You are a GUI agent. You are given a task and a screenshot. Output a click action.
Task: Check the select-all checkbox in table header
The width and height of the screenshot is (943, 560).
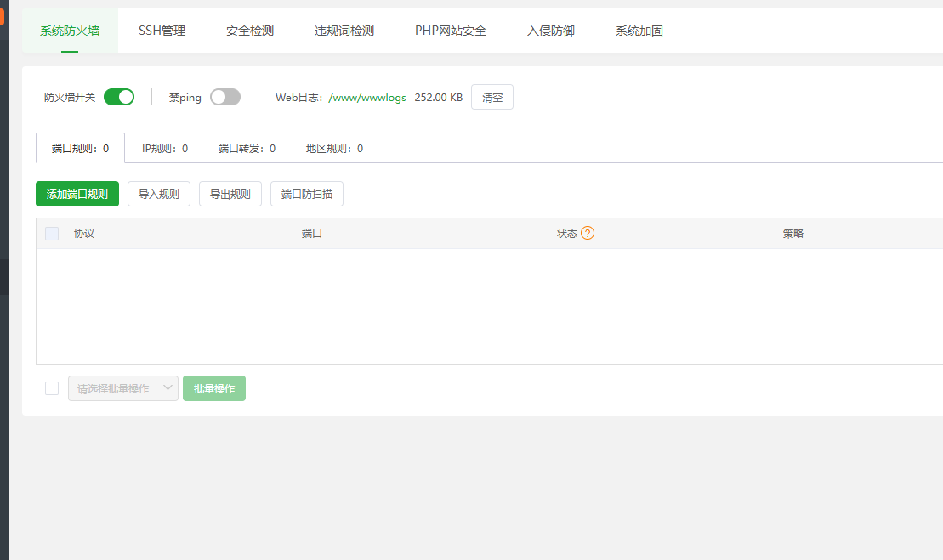(51, 233)
